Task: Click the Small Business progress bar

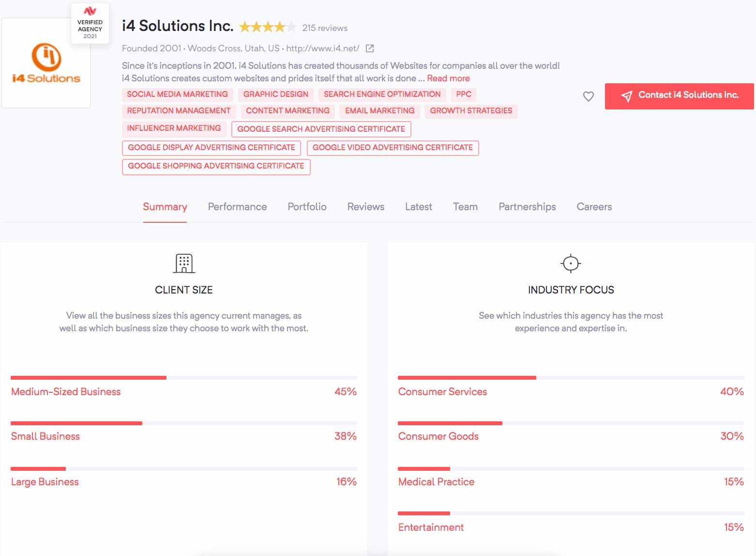Action: pyautogui.click(x=184, y=423)
